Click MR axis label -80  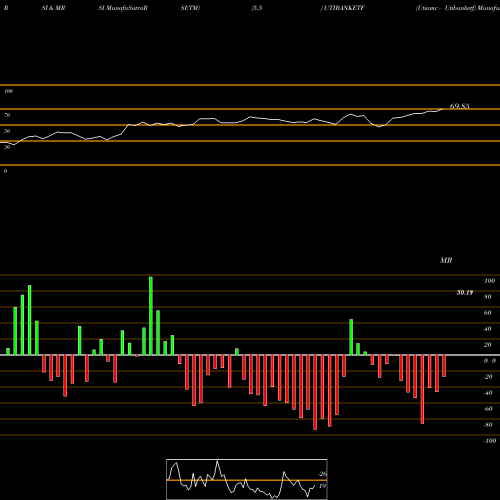(488, 425)
